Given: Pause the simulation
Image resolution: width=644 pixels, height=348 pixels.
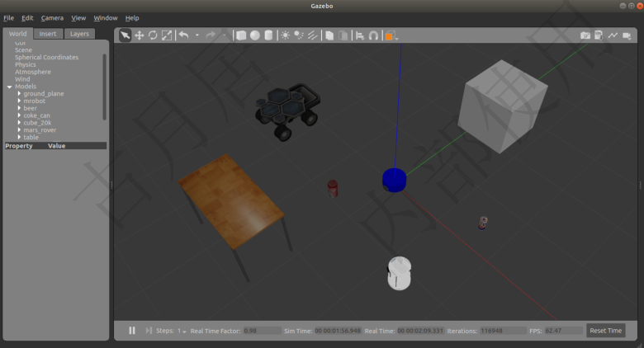Looking at the screenshot, I should (132, 331).
